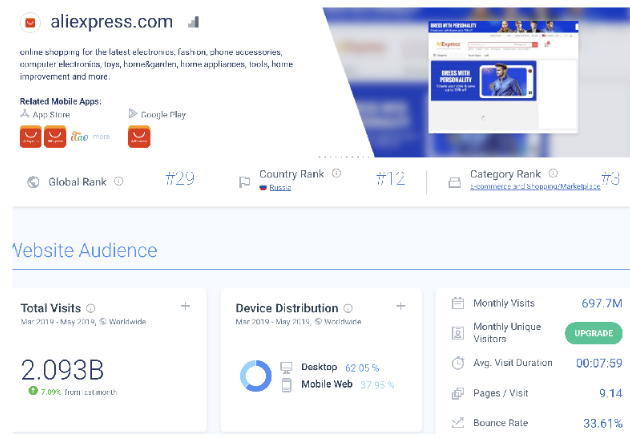Click the 'more' link next to iTao
Image resolution: width=630 pixels, height=438 pixels.
point(101,137)
